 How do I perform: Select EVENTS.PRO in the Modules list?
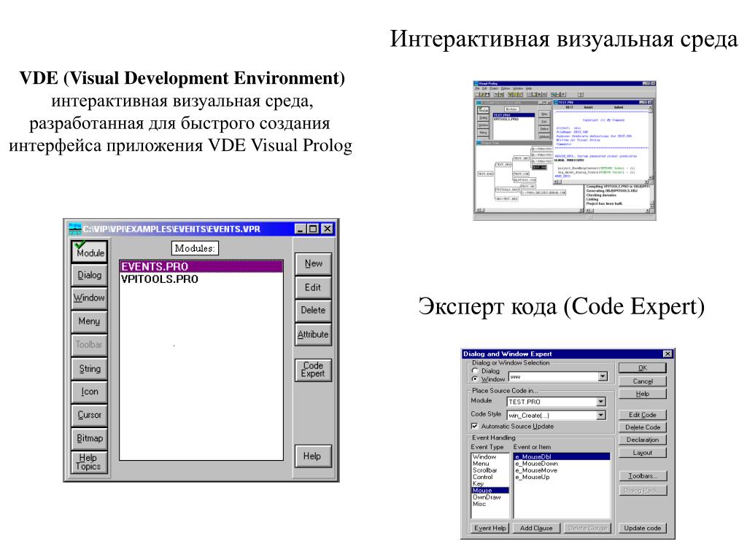click(201, 267)
